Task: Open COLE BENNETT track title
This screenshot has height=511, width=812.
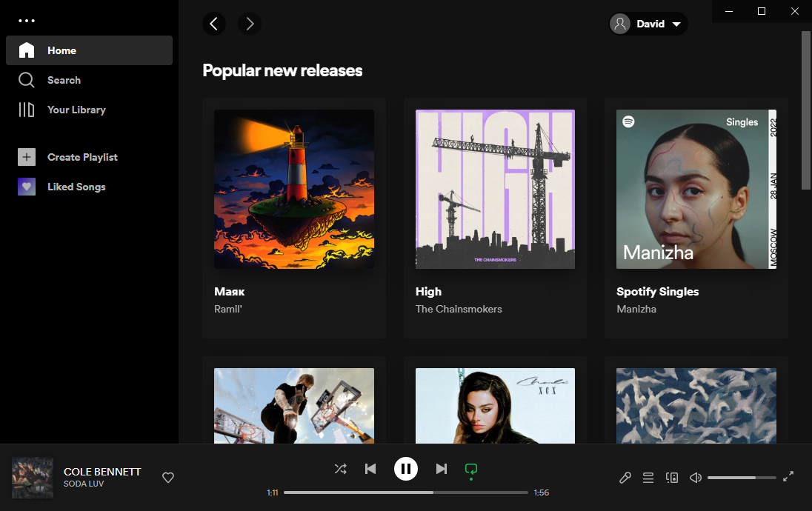Action: [102, 472]
